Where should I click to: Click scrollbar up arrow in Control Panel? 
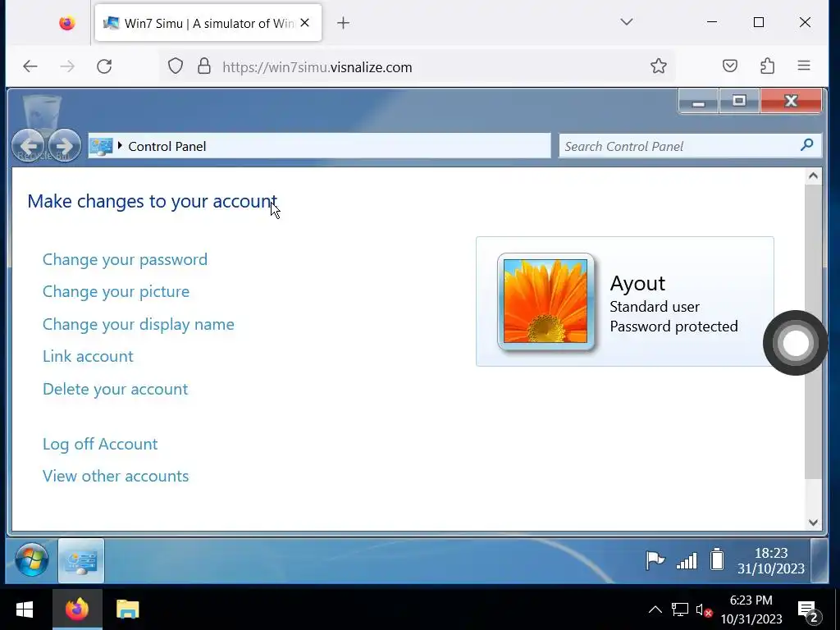point(813,176)
